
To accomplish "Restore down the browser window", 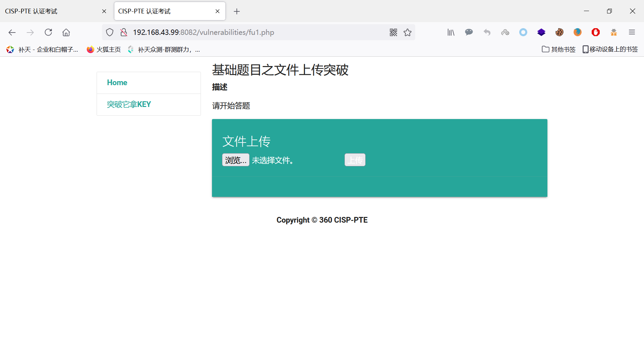I will click(x=609, y=11).
